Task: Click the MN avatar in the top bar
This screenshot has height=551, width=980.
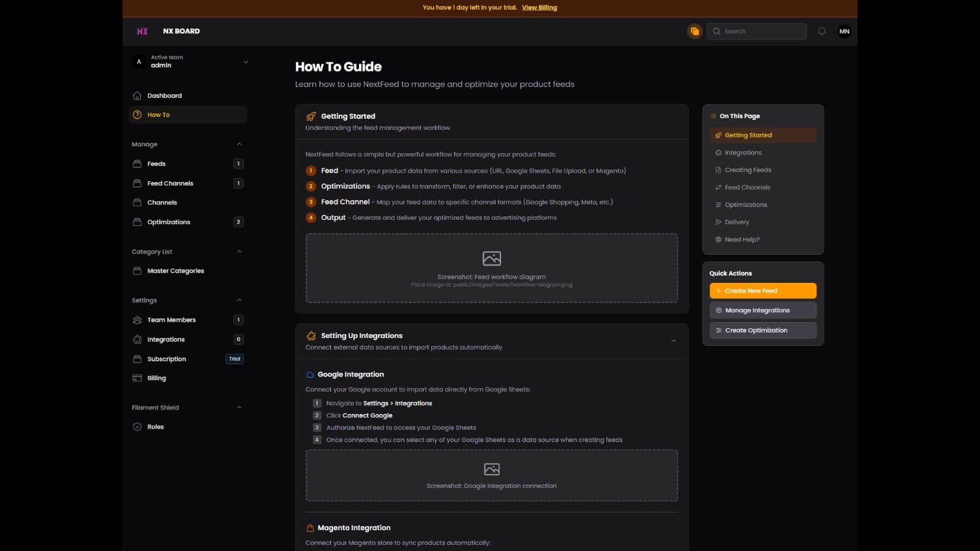Action: tap(844, 31)
